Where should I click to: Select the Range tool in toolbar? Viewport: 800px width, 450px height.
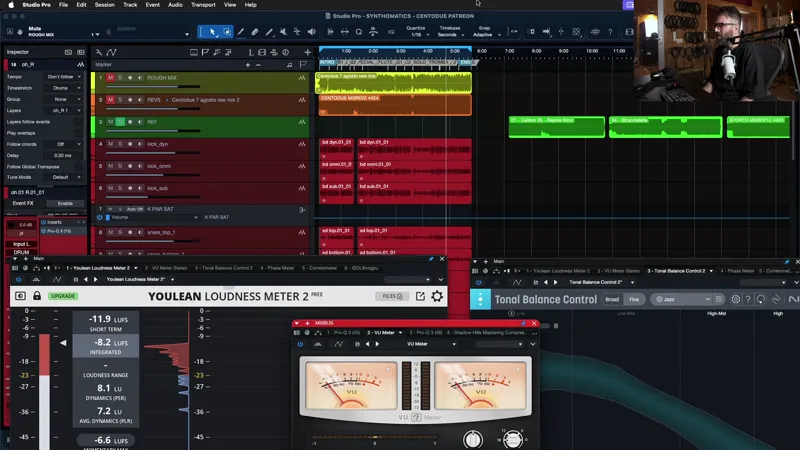(227, 32)
